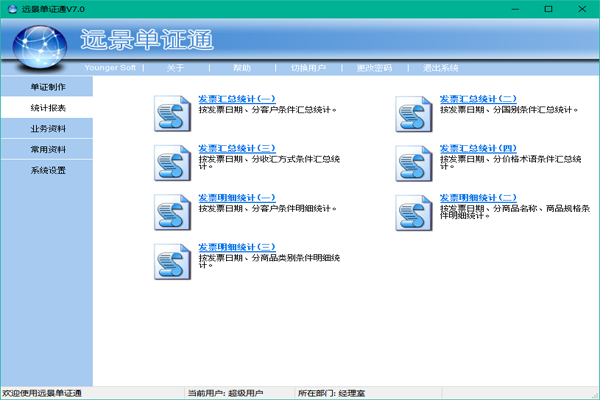Minimize the 远景单证通V7.0 window

[x=515, y=9]
